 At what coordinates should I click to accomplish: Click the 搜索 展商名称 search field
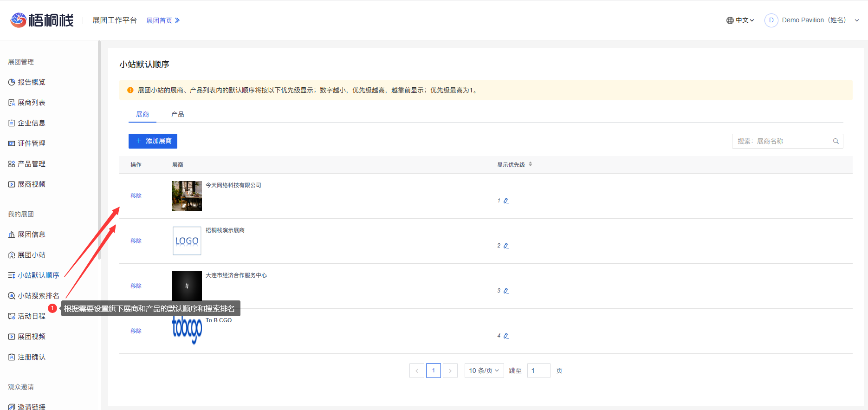coord(787,141)
